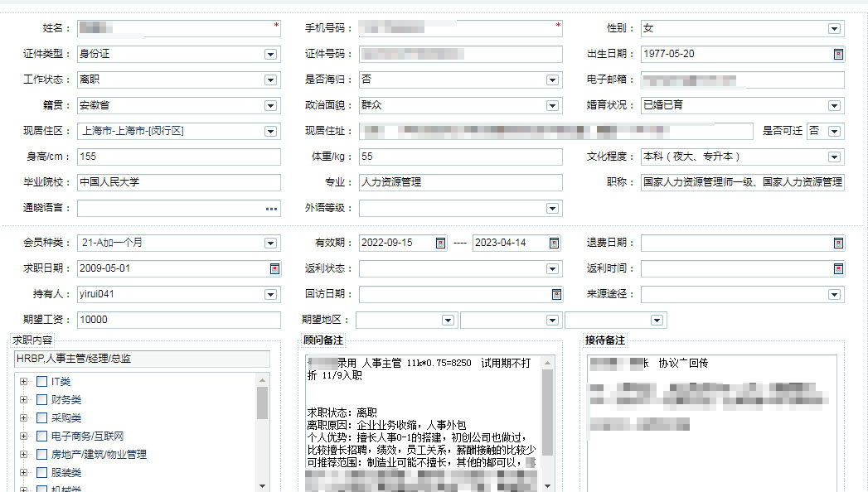Click the 求职内容 tree scrollbar thumb
The image size is (868, 492).
point(263,403)
